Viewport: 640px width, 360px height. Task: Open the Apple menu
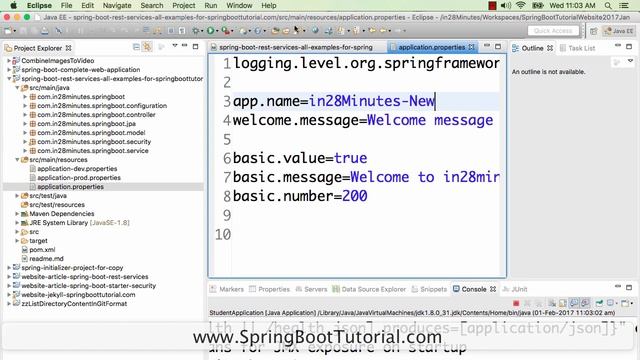[x=13, y=6]
